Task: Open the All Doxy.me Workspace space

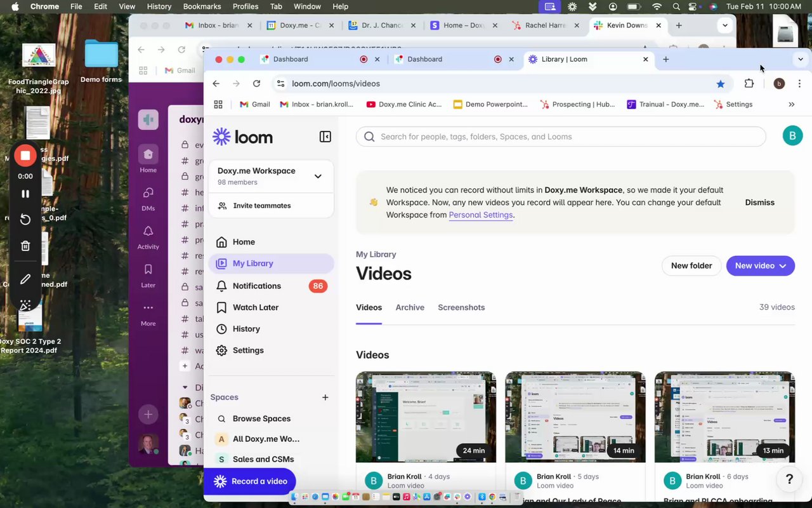Action: (266, 439)
